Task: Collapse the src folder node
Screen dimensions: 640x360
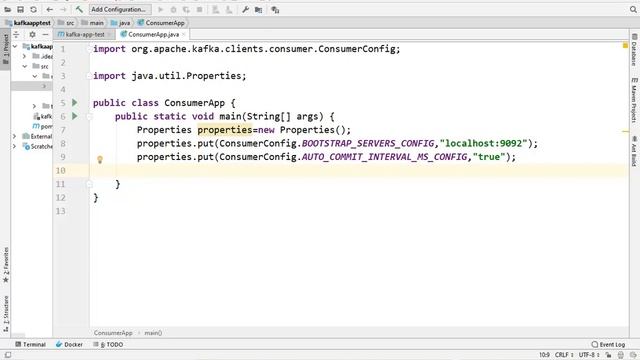Action: (25, 66)
